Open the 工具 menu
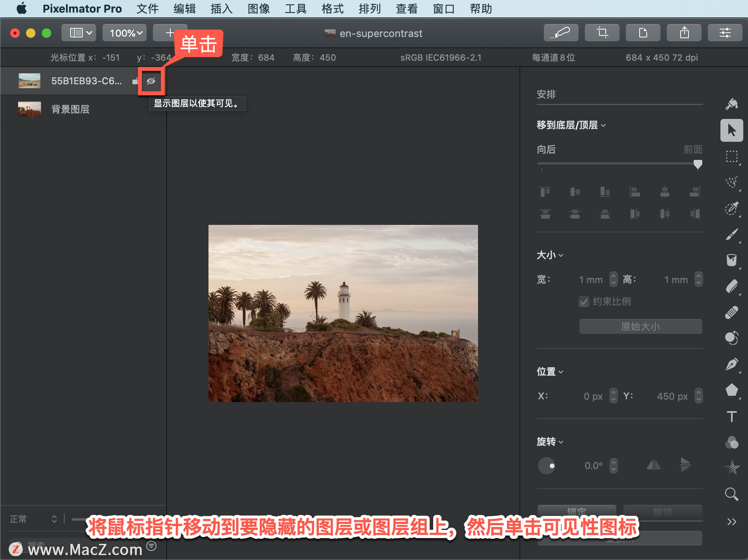Screen dimensions: 748x560 pos(296,9)
